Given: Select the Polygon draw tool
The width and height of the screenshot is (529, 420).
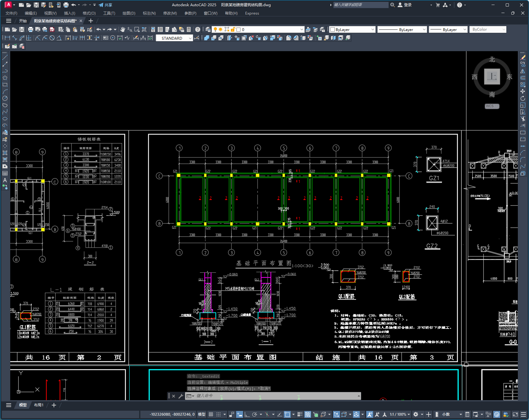Looking at the screenshot, I should 5,78.
